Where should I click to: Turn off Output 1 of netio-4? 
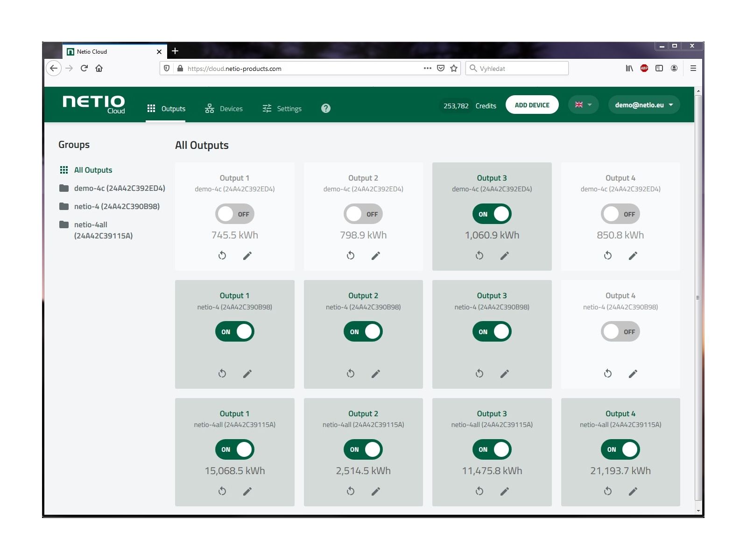(235, 332)
